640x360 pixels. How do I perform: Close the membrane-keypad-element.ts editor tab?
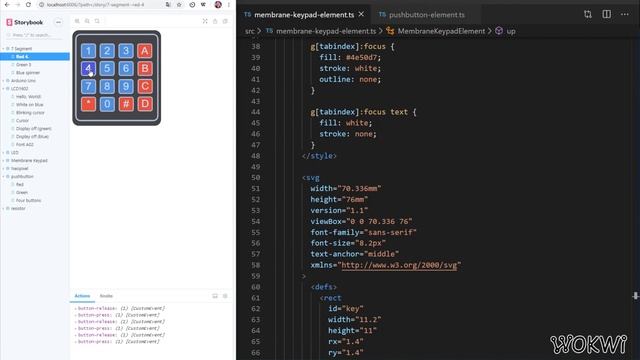tap(361, 14)
